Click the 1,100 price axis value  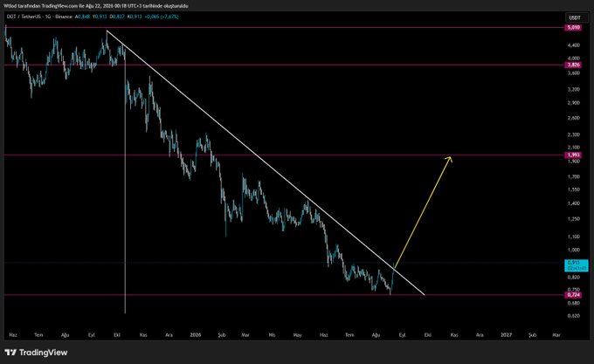[x=574, y=237]
